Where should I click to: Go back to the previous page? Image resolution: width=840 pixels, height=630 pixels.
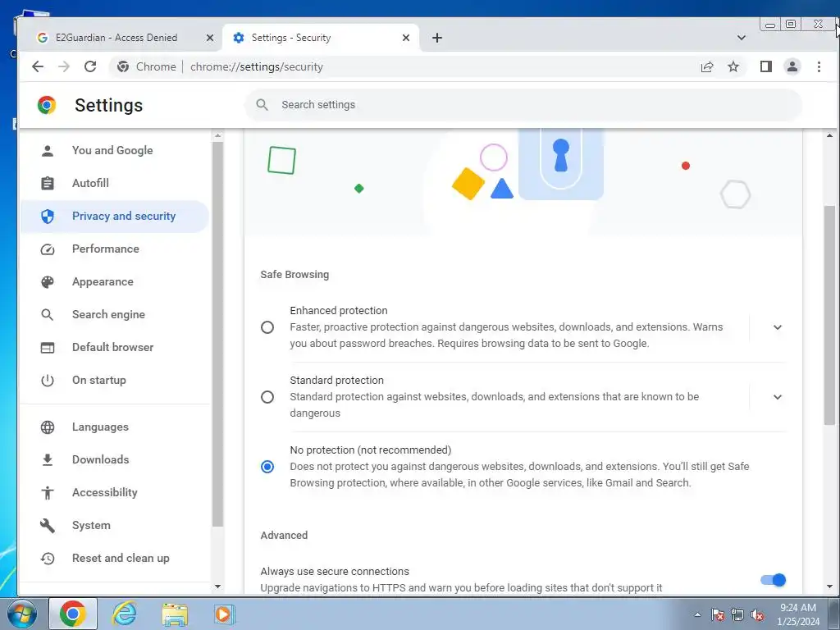click(38, 66)
